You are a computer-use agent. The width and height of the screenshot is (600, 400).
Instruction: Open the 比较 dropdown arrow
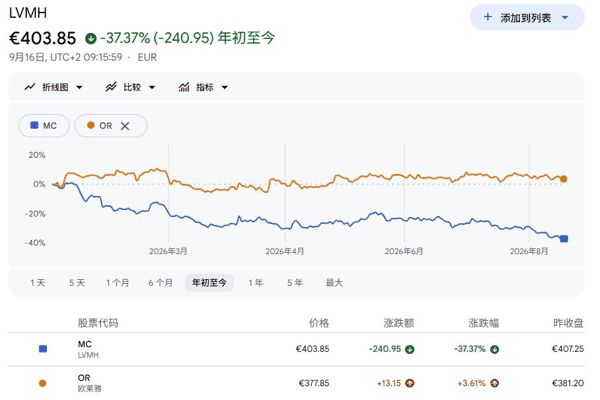pyautogui.click(x=152, y=88)
